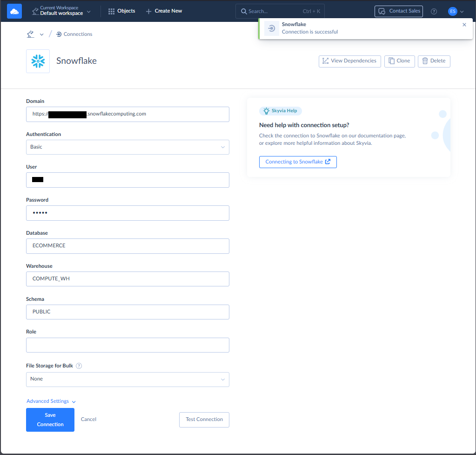This screenshot has height=455, width=476.
Task: Click the empty Role field
Action: click(x=127, y=345)
